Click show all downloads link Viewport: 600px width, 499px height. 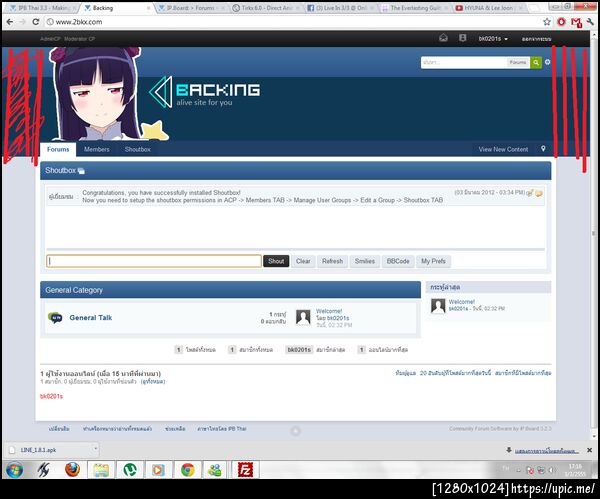coord(546,451)
